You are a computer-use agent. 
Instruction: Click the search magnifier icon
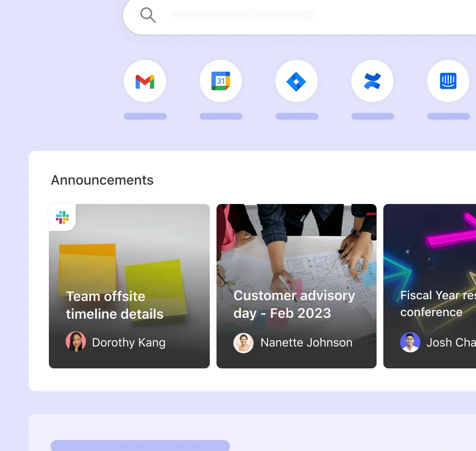click(x=148, y=15)
